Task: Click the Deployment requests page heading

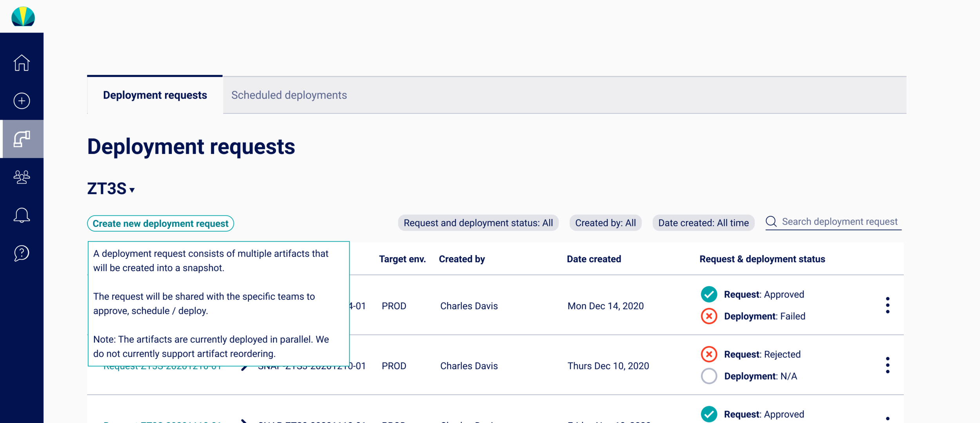Action: [x=191, y=146]
